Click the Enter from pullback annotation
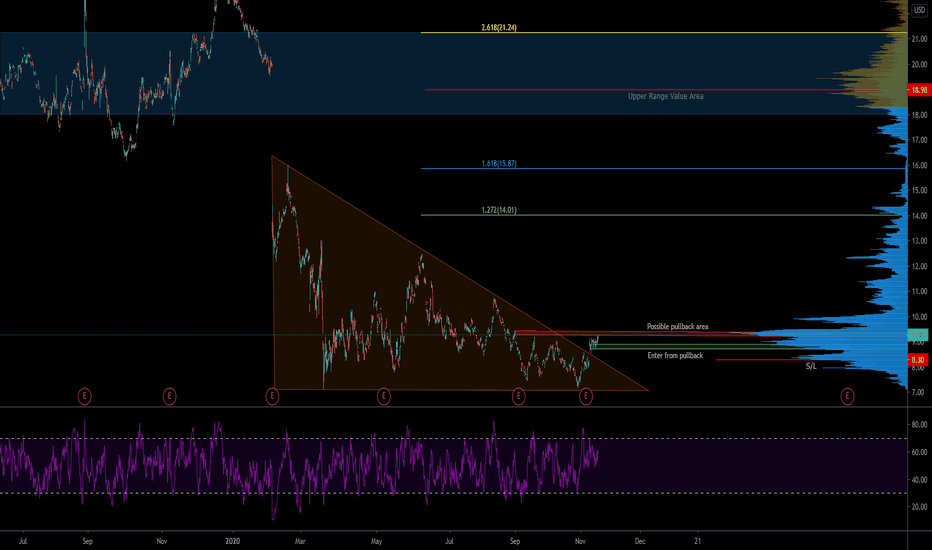 675,356
